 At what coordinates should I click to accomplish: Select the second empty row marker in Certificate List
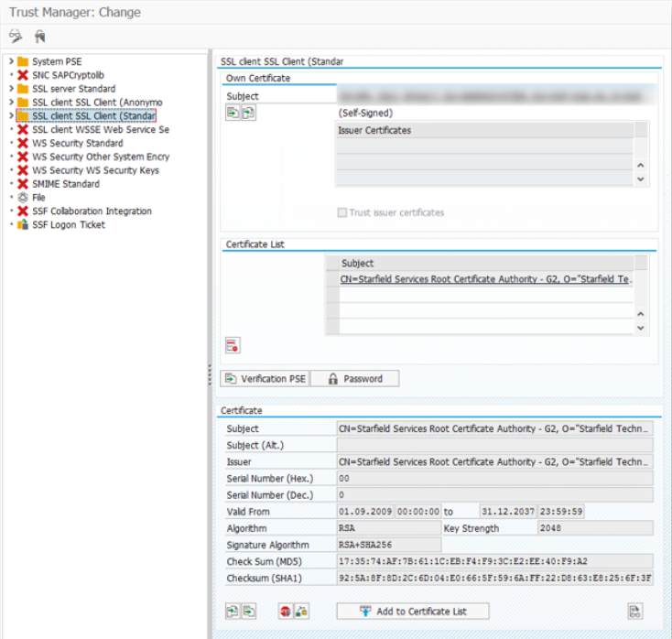[x=332, y=310]
